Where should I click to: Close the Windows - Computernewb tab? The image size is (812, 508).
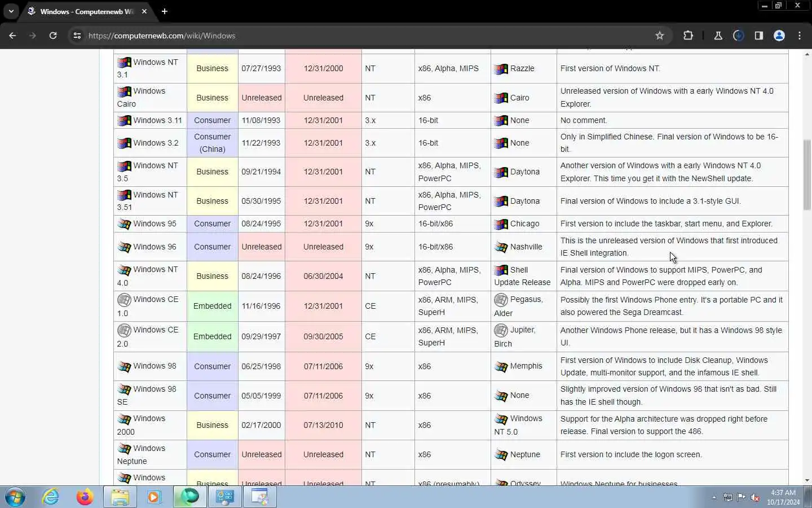pos(144,11)
